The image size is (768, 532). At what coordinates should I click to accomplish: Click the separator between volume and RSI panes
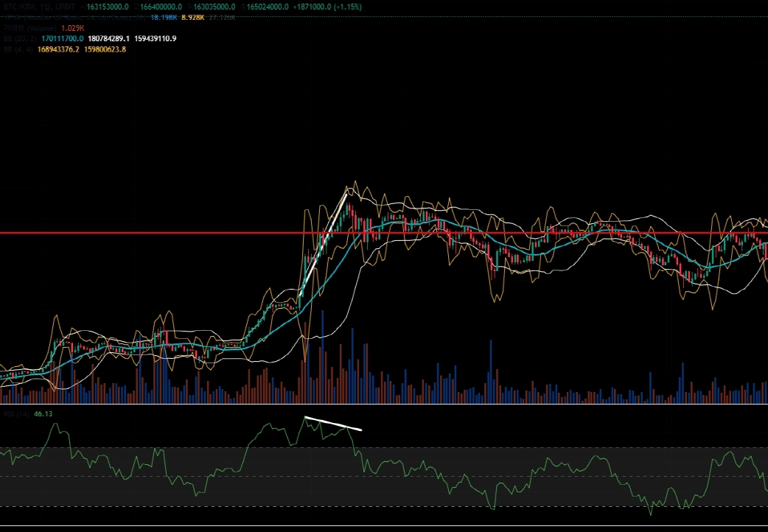tap(384, 405)
